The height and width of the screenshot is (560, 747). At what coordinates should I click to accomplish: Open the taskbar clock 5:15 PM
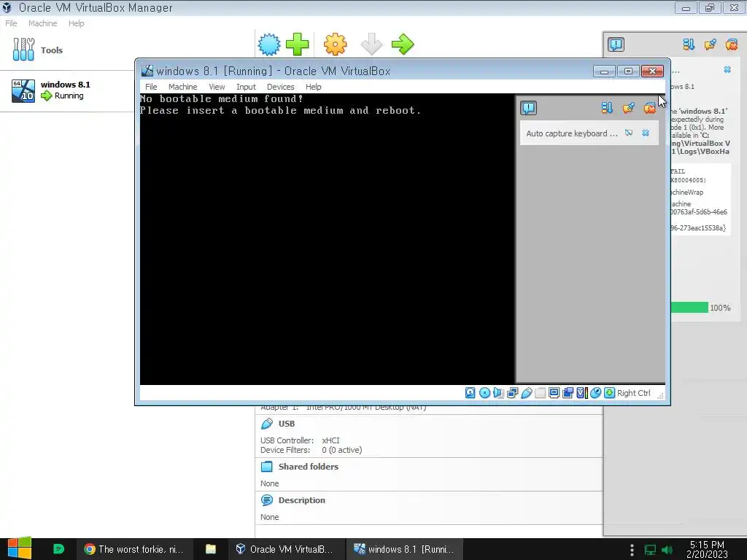click(707, 549)
